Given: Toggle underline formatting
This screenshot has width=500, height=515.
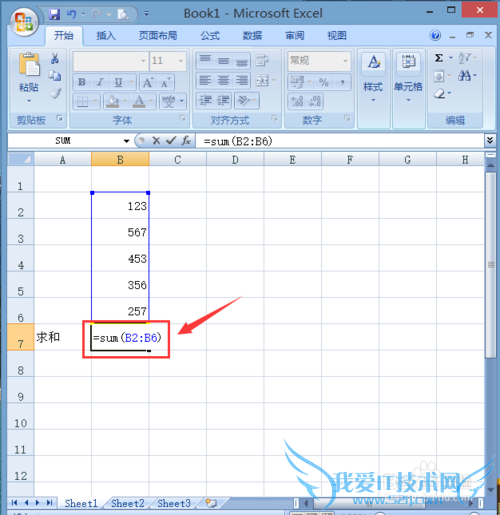Looking at the screenshot, I should click(x=118, y=82).
